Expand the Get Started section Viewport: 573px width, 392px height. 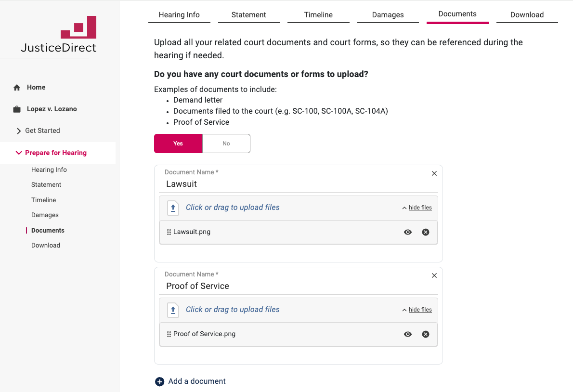tap(19, 131)
